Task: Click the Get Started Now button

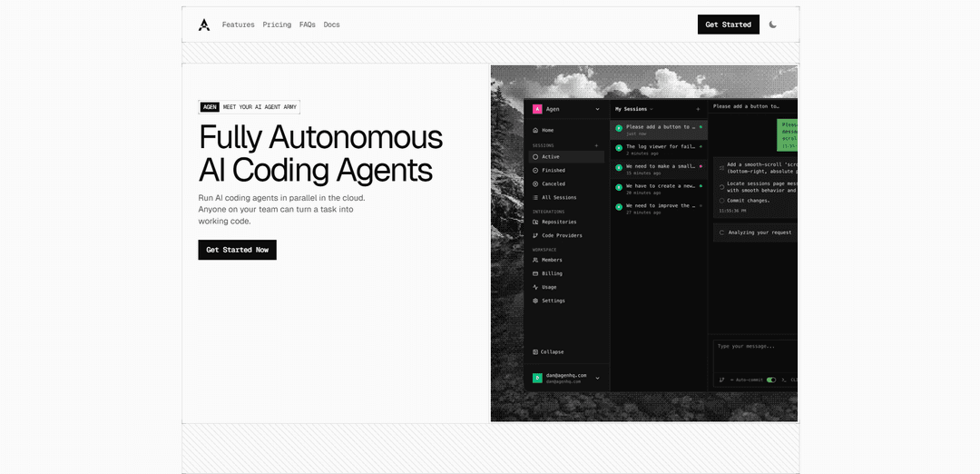Action: pyautogui.click(x=237, y=250)
